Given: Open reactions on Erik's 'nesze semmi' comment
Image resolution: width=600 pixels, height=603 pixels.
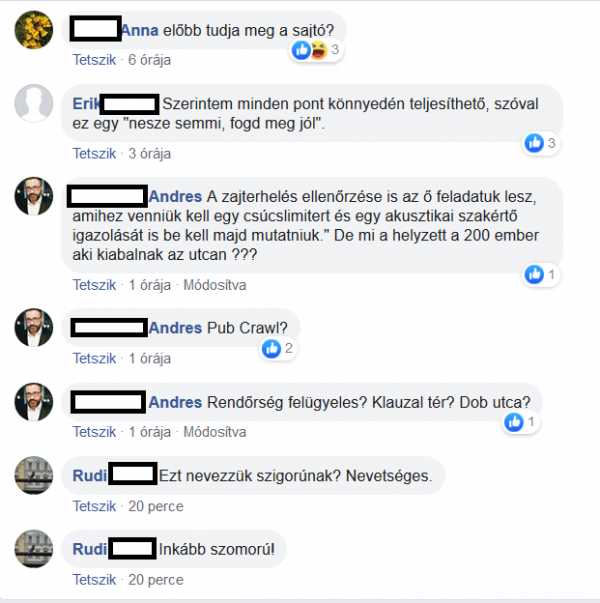Looking at the screenshot, I should pyautogui.click(x=541, y=143).
